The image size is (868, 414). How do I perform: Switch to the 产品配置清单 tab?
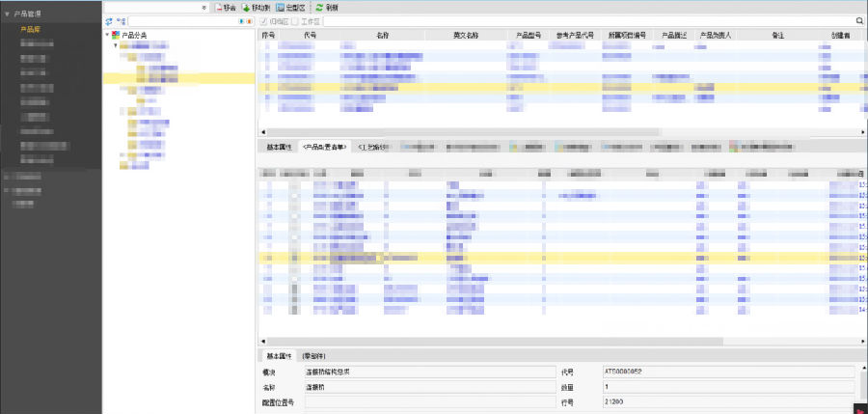(x=324, y=147)
